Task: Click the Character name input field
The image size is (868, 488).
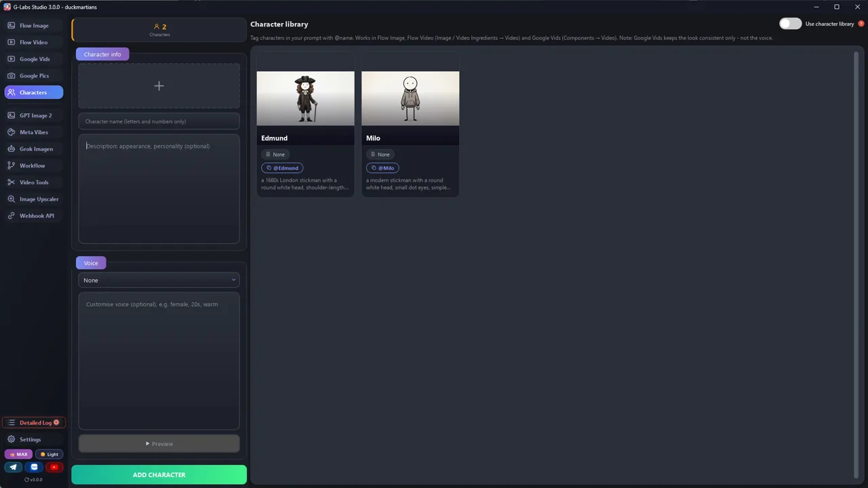Action: (159, 121)
